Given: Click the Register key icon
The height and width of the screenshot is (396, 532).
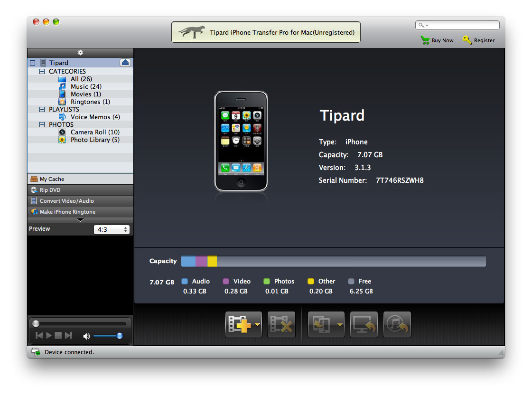Looking at the screenshot, I should tap(467, 40).
